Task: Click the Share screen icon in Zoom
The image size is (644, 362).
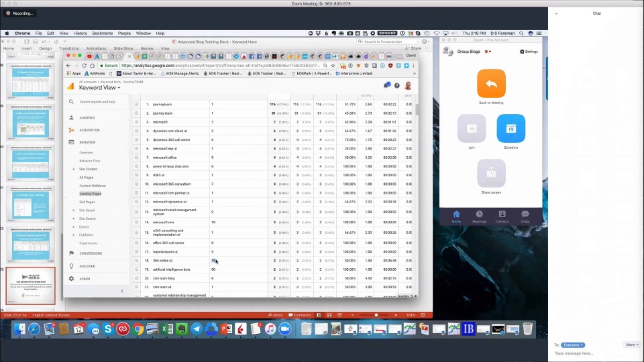Action: click(491, 173)
